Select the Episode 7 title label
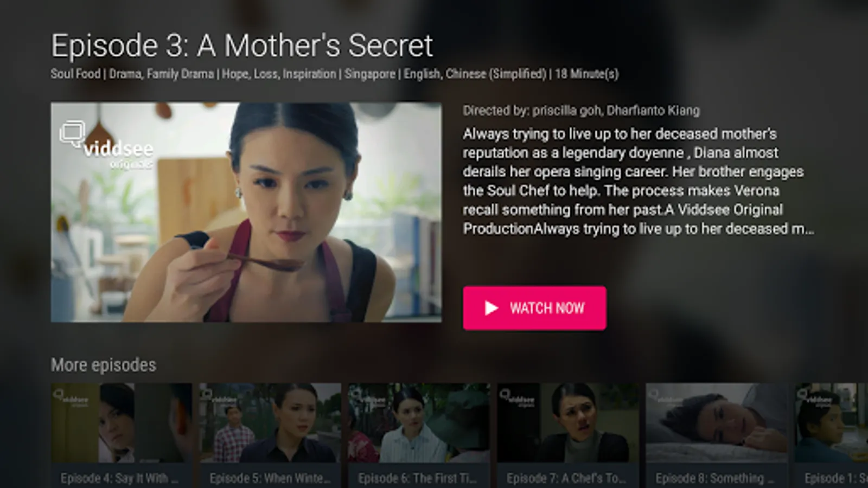The height and width of the screenshot is (488, 868). (x=566, y=478)
